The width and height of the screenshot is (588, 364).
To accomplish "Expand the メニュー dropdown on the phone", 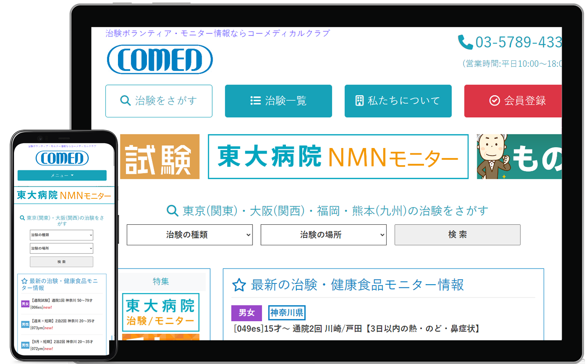I will coord(62,175).
